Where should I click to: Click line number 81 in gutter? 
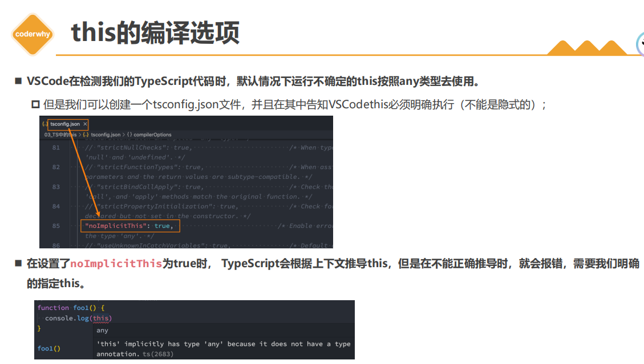[x=56, y=148]
